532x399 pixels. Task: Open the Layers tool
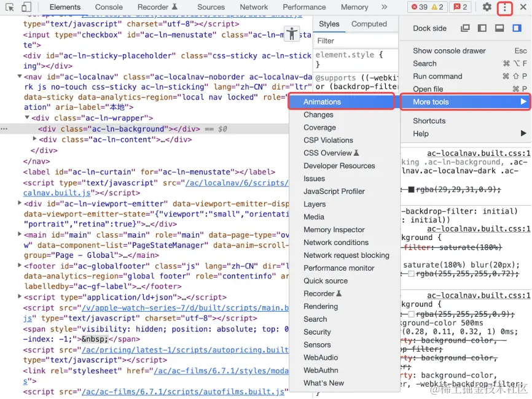345,204
